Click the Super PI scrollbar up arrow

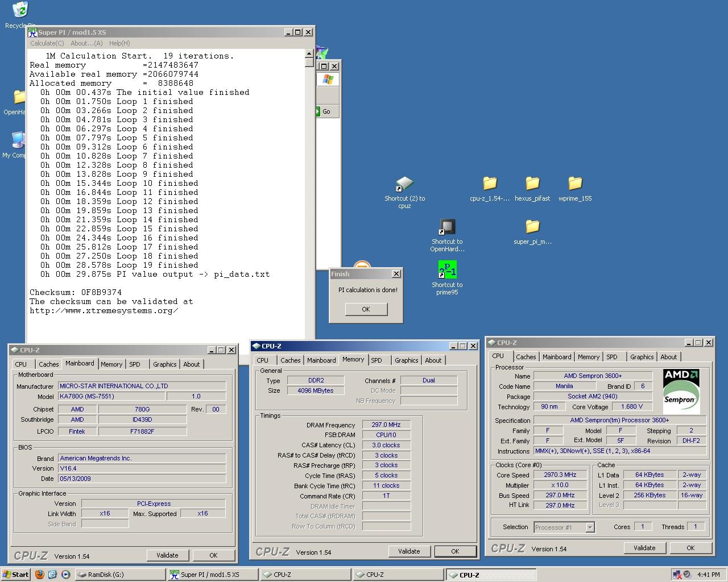309,55
